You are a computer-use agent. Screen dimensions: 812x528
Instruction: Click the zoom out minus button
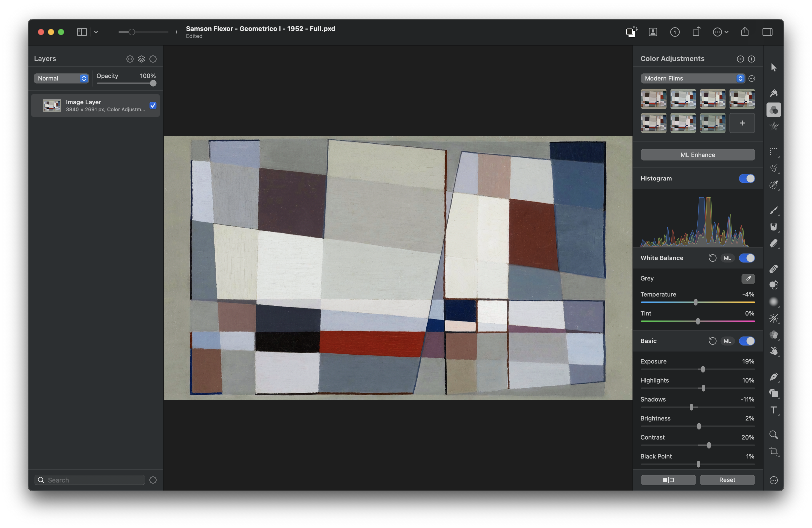[x=110, y=32]
